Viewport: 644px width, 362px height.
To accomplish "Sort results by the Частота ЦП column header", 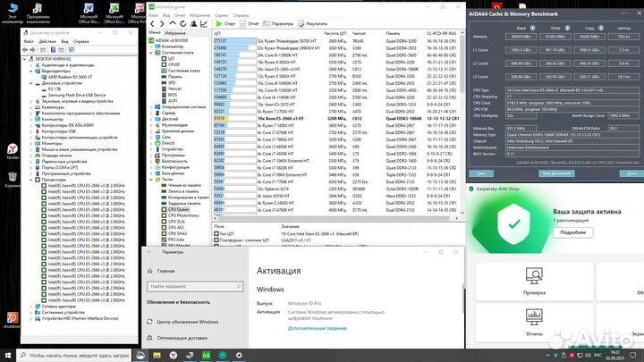I will tap(335, 33).
